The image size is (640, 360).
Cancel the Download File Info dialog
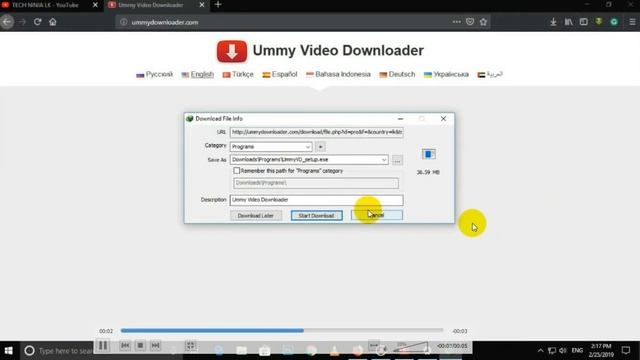[377, 215]
